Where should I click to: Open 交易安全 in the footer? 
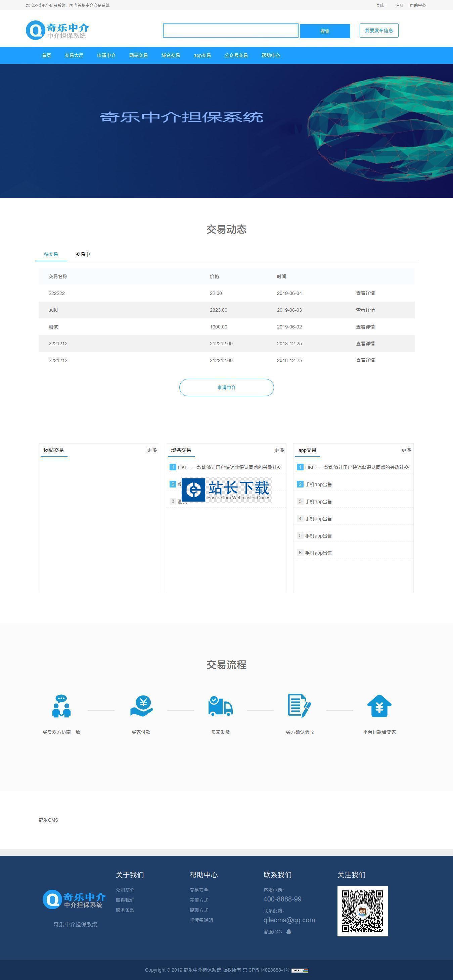tap(199, 890)
